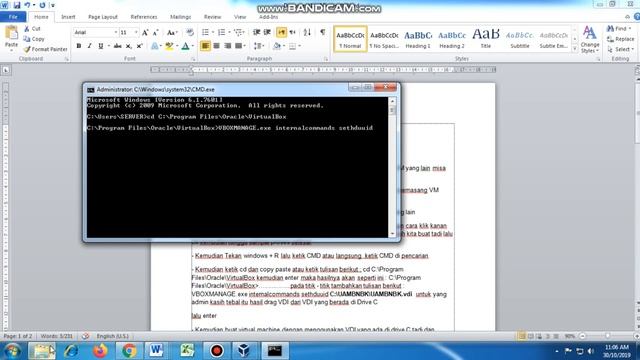Apply the Title style
The height and width of the screenshot is (360, 640).
pyautogui.click(x=486, y=39)
